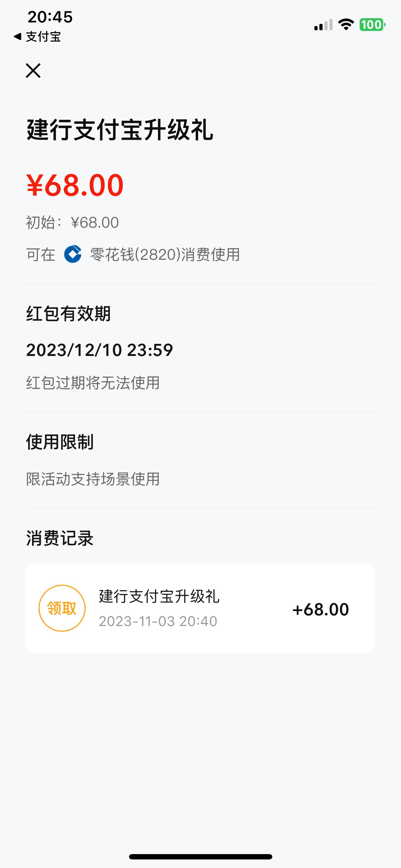The image size is (401, 868).
Task: Tap the Wi-Fi status icon
Action: (345, 25)
